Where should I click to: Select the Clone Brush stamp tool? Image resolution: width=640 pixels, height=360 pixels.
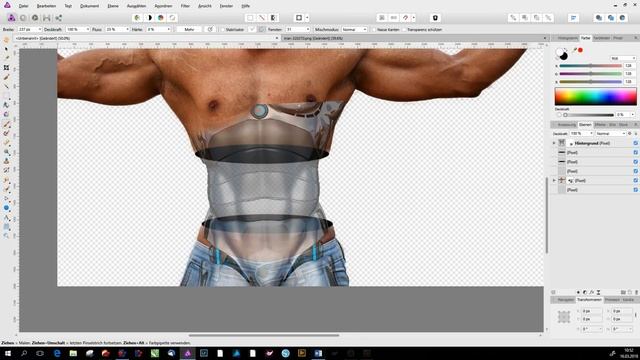(6, 161)
